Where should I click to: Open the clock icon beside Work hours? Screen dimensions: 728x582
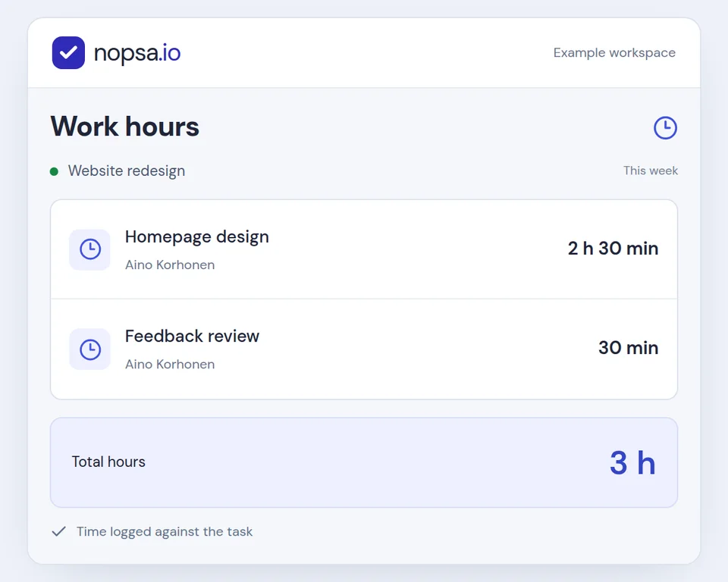pos(665,127)
